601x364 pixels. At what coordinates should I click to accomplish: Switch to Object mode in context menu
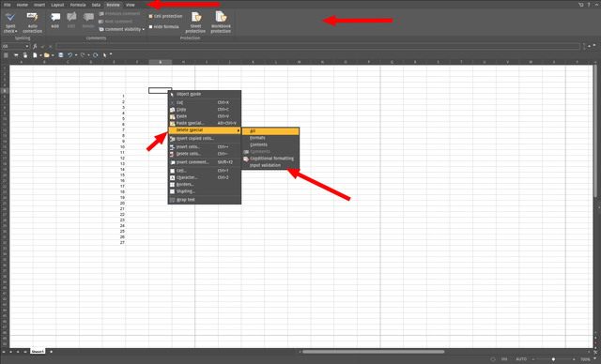[205, 94]
